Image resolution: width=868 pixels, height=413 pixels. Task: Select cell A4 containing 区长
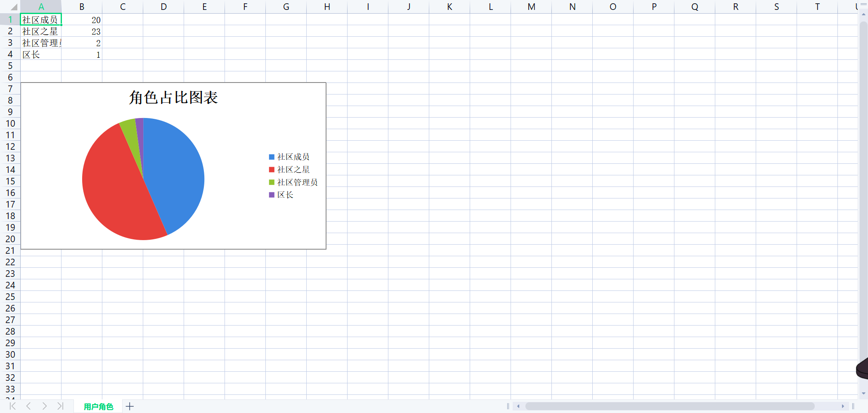point(41,54)
